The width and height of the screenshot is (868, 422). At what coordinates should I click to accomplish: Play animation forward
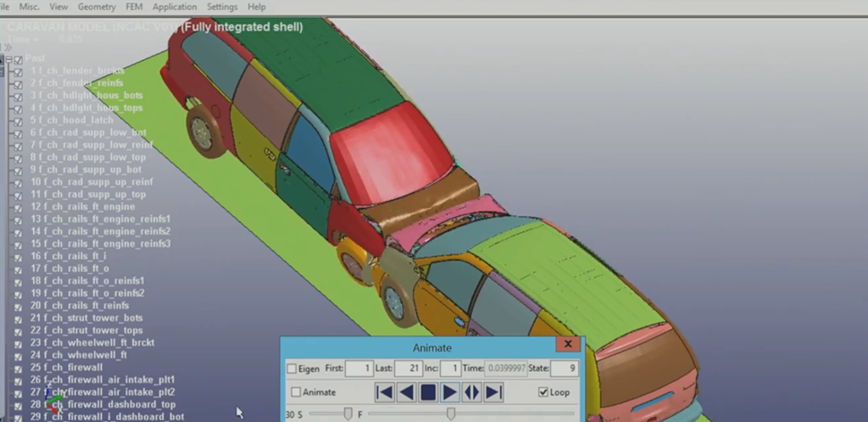451,392
